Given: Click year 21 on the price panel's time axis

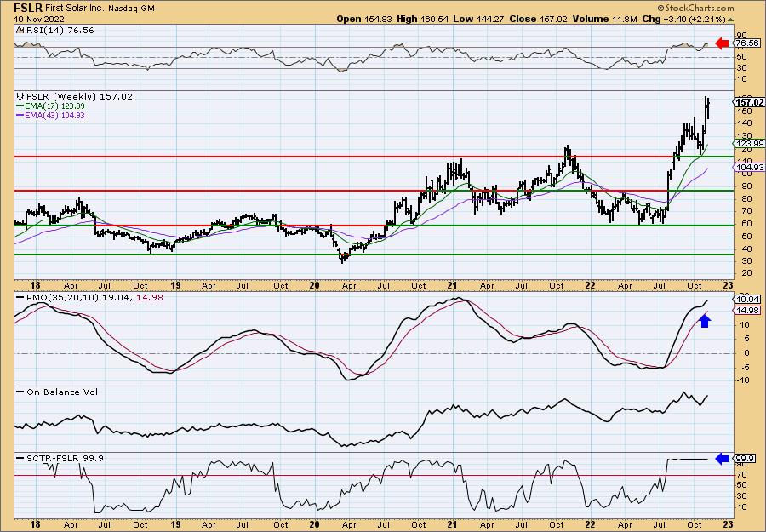Looking at the screenshot, I should click(x=452, y=285).
